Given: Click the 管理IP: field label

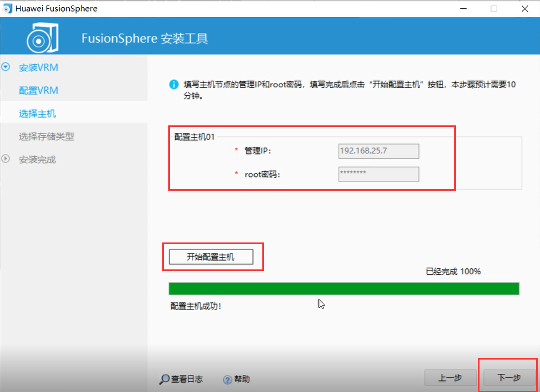Looking at the screenshot, I should pyautogui.click(x=257, y=151).
